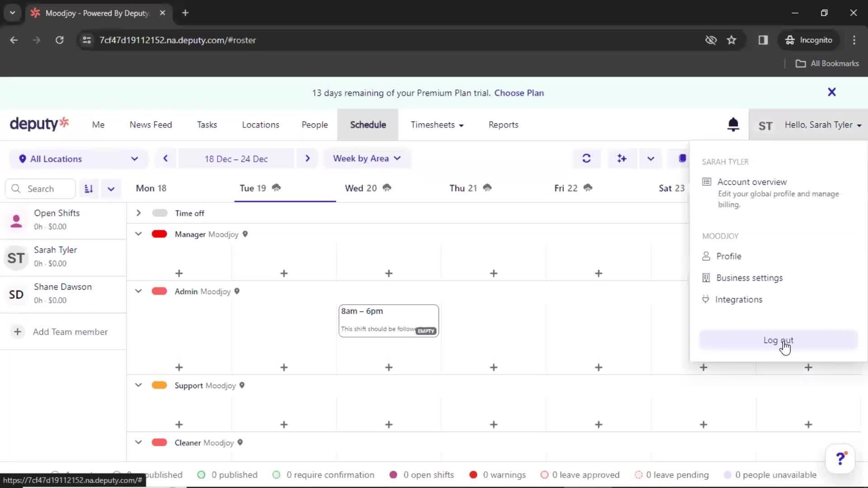Click the plus next to Add Team member

[x=17, y=332]
